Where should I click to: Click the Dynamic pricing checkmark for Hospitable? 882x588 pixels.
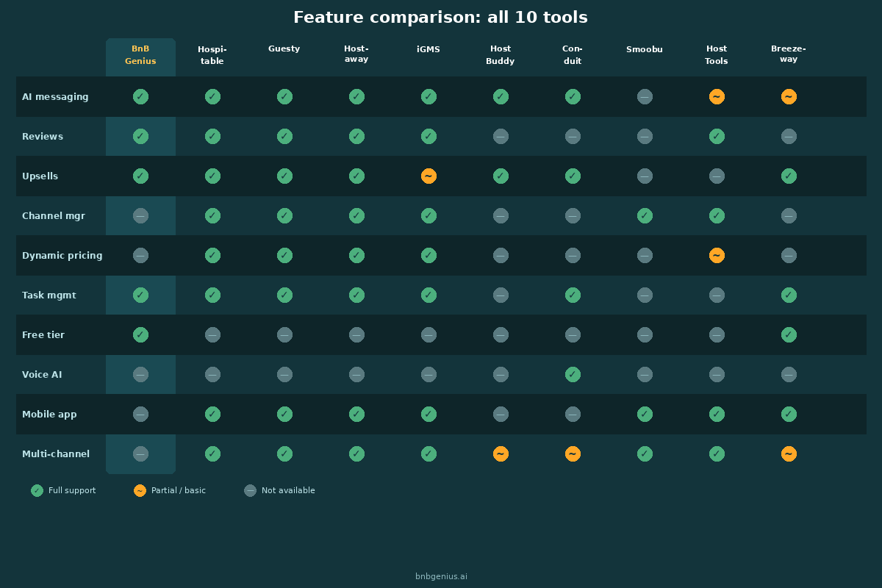click(212, 255)
